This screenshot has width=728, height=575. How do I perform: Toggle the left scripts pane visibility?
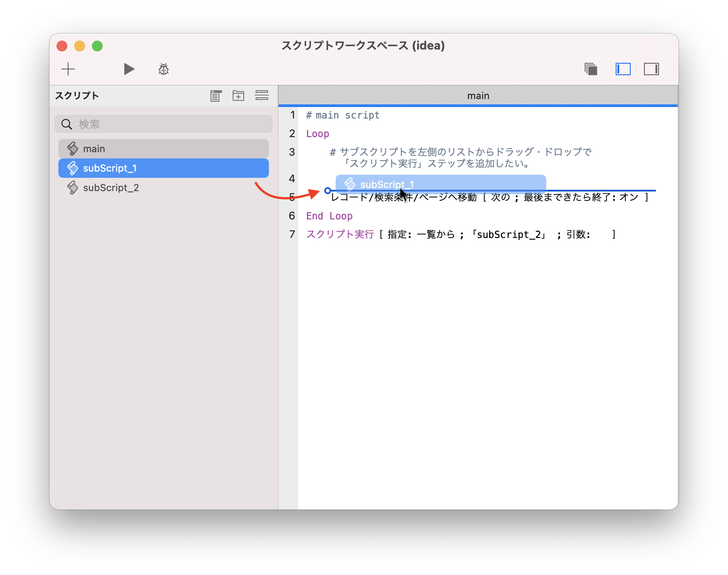[x=623, y=69]
